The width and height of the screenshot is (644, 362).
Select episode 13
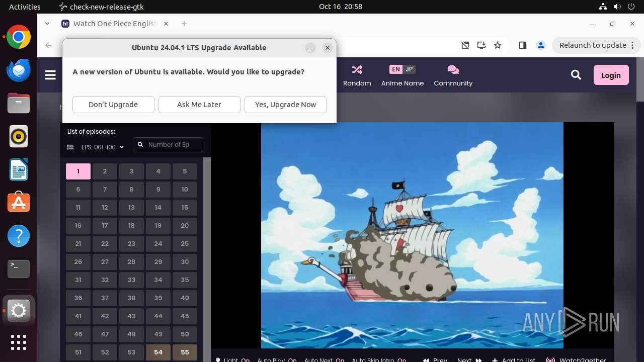coord(131,208)
